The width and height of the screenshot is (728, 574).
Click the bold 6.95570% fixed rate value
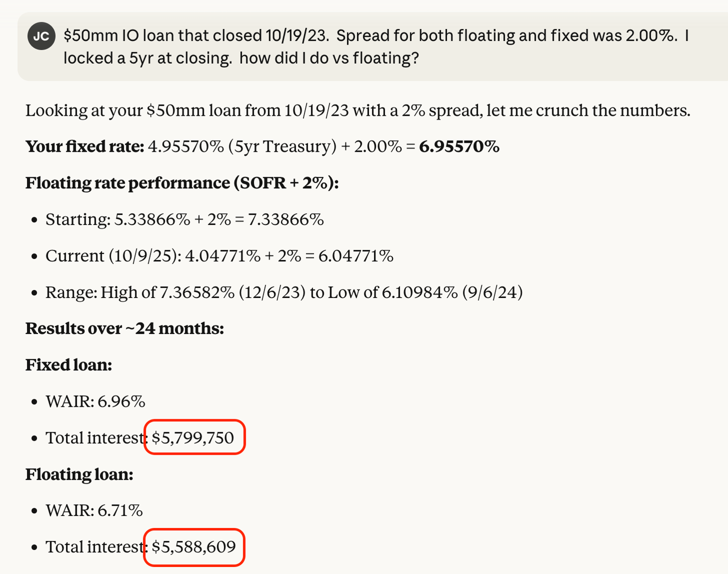coord(459,147)
